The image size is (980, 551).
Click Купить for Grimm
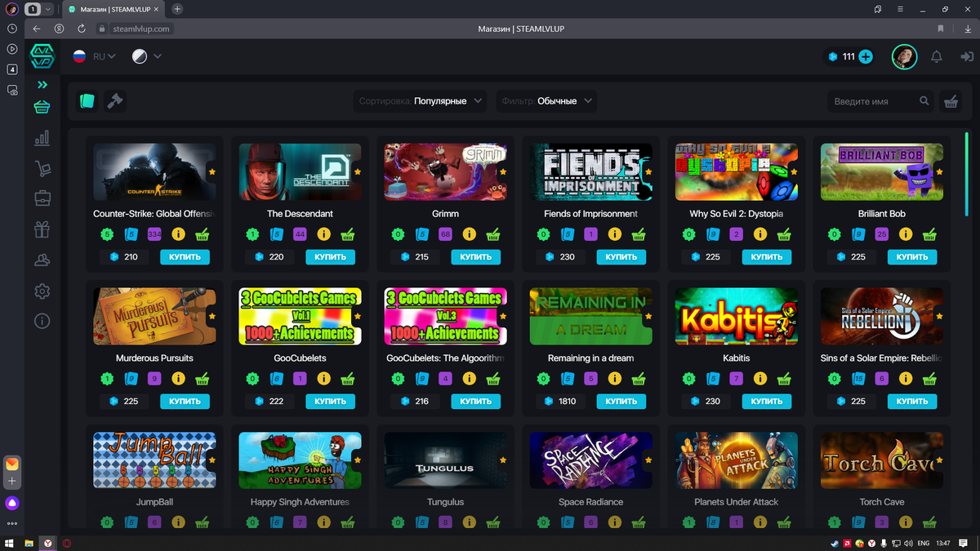click(475, 256)
